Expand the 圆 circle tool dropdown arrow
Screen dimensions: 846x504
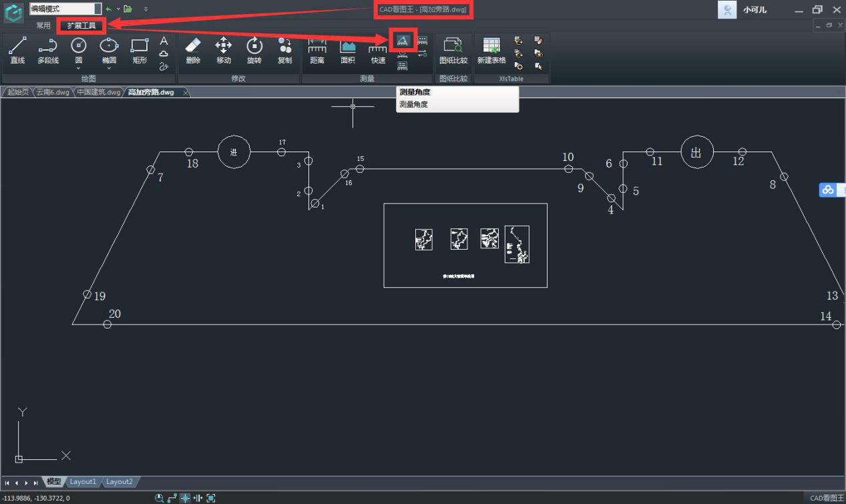pyautogui.click(x=79, y=68)
